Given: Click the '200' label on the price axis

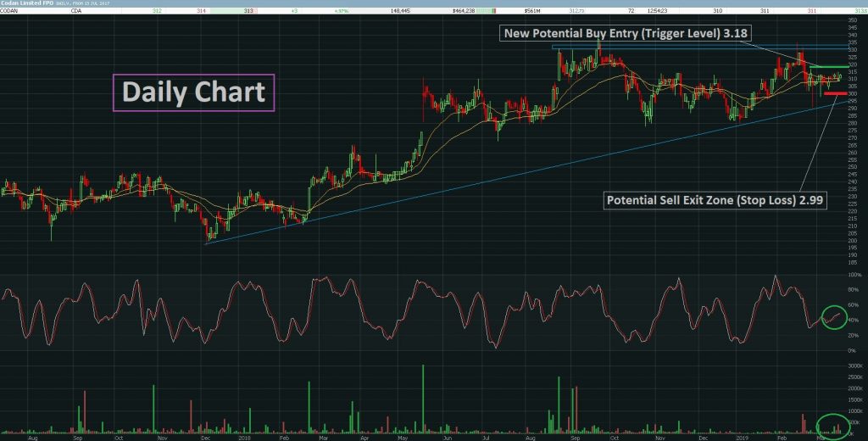Looking at the screenshot, I should click(x=853, y=241).
